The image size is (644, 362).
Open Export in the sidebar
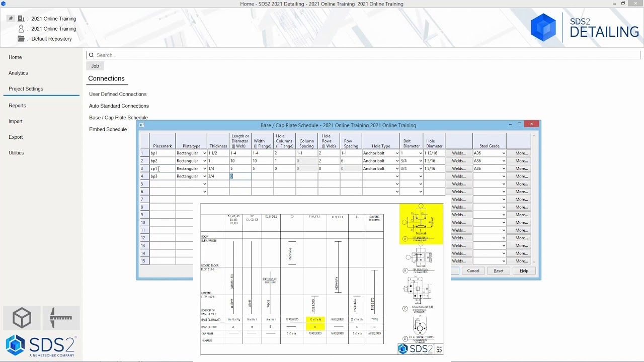coord(16,137)
